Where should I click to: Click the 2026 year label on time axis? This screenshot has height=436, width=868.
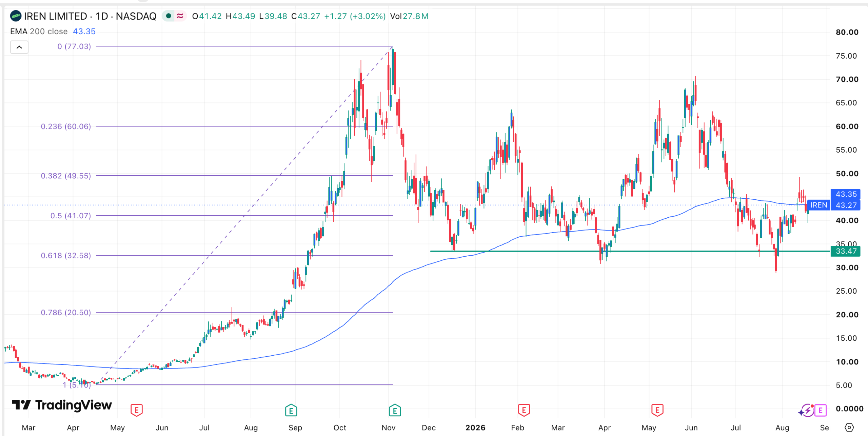click(x=475, y=428)
